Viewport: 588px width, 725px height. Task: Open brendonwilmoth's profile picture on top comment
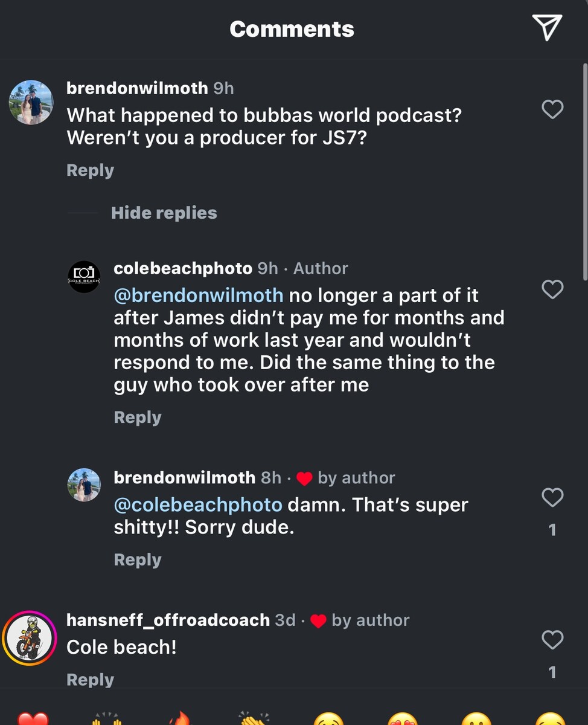tap(31, 102)
